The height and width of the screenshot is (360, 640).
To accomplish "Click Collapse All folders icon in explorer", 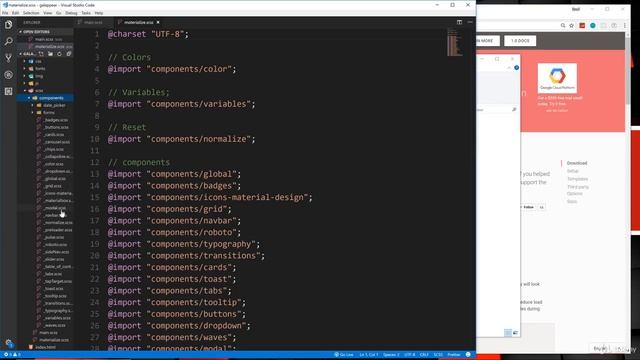I will click(69, 54).
